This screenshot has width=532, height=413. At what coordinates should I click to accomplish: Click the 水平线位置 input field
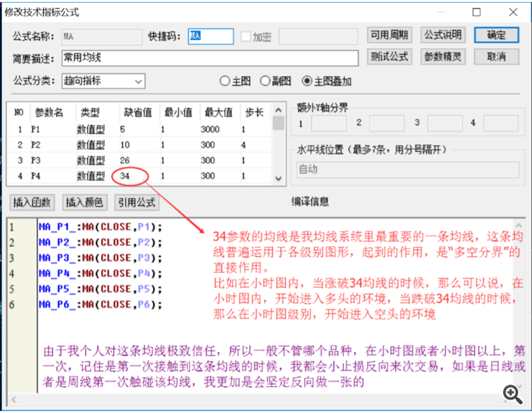coord(408,170)
